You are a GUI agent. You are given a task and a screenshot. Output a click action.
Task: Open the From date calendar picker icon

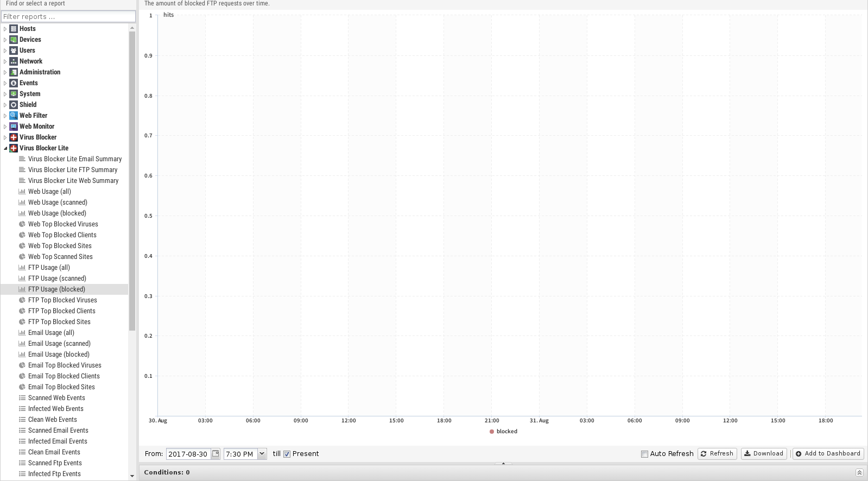(x=216, y=454)
